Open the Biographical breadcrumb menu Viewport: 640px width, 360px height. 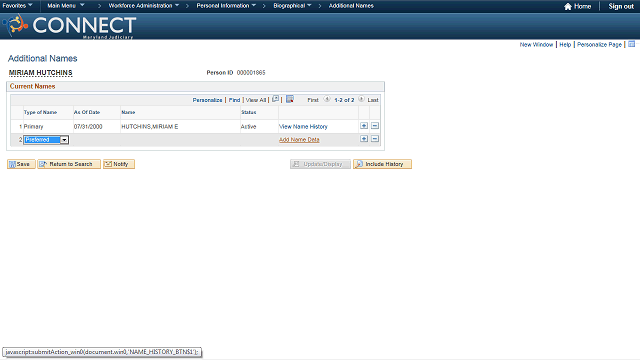click(292, 6)
